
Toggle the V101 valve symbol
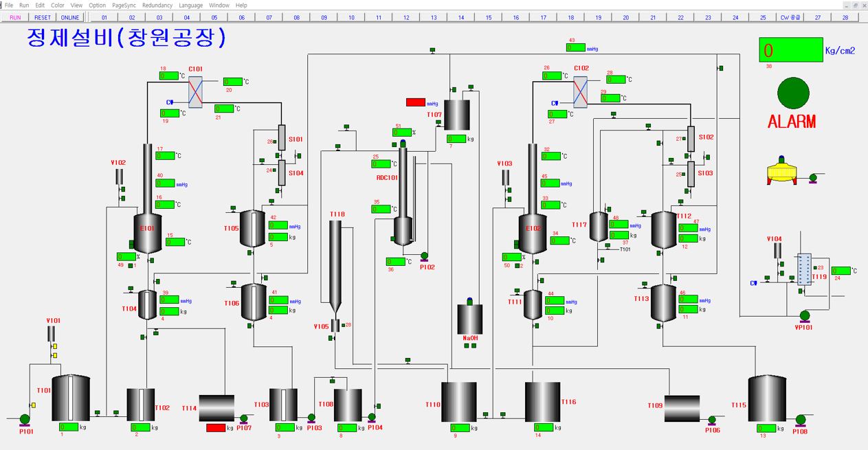(x=52, y=334)
